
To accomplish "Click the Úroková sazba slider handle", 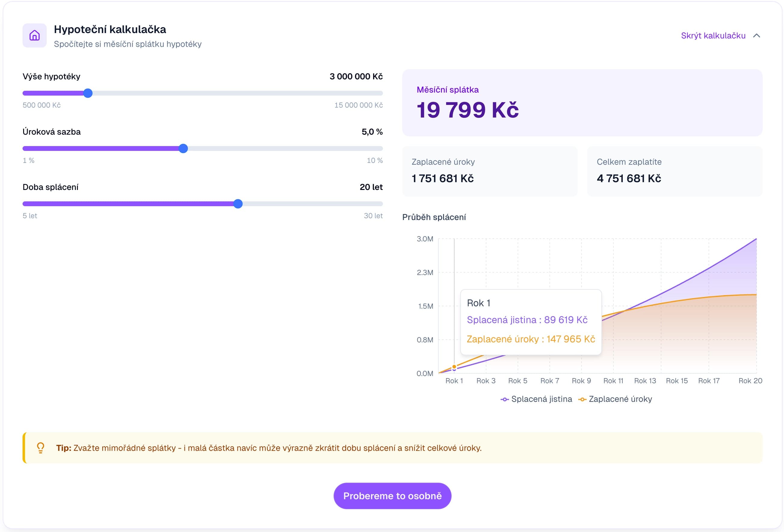I will (x=183, y=149).
